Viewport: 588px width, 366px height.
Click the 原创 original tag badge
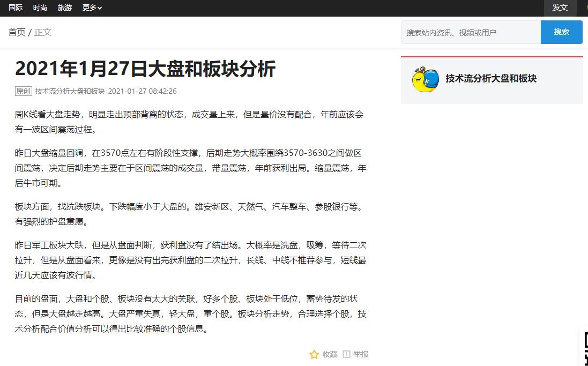click(23, 91)
